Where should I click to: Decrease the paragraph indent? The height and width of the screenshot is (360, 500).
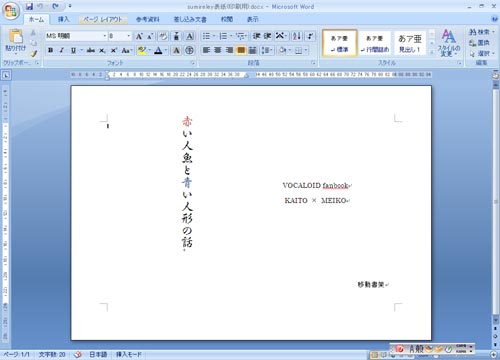(256, 36)
